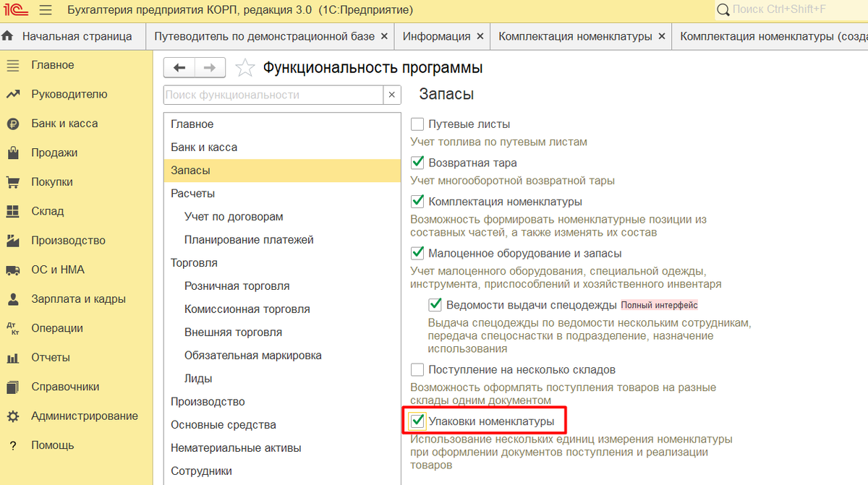Open Продажи bag icon in sidebar

(x=12, y=153)
